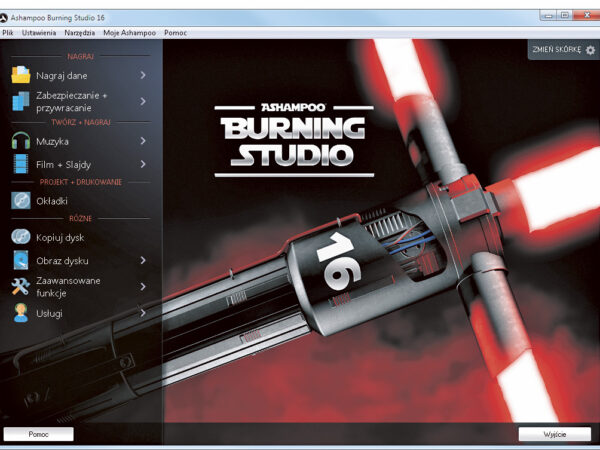Expand the Nagraj dane submenu arrow
Viewport: 600px width, 450px height.
click(x=144, y=75)
